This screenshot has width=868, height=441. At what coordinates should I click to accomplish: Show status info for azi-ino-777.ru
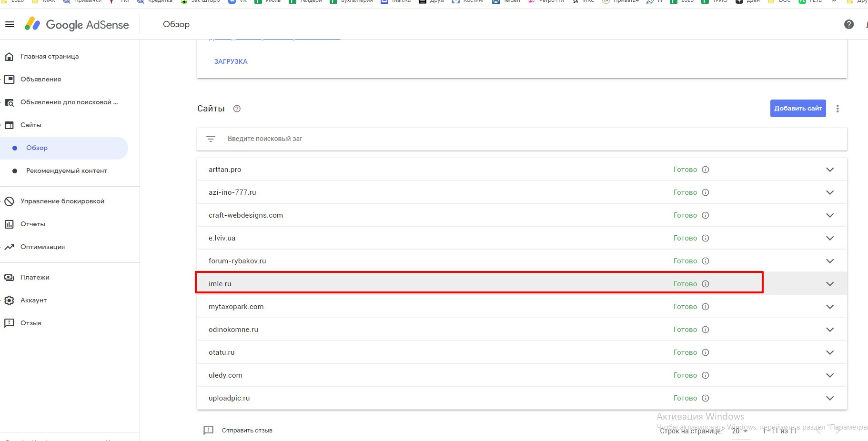click(x=706, y=192)
